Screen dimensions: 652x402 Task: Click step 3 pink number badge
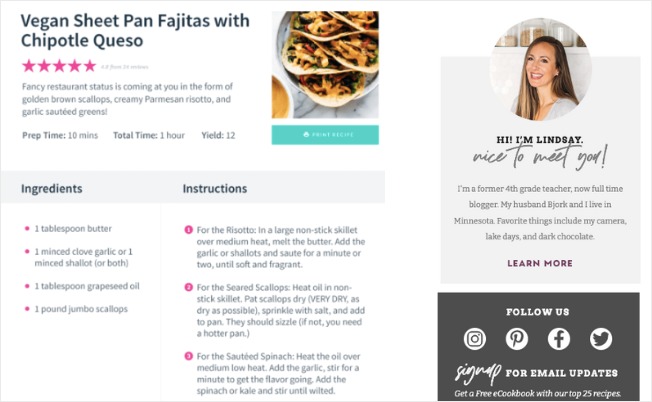coord(188,356)
